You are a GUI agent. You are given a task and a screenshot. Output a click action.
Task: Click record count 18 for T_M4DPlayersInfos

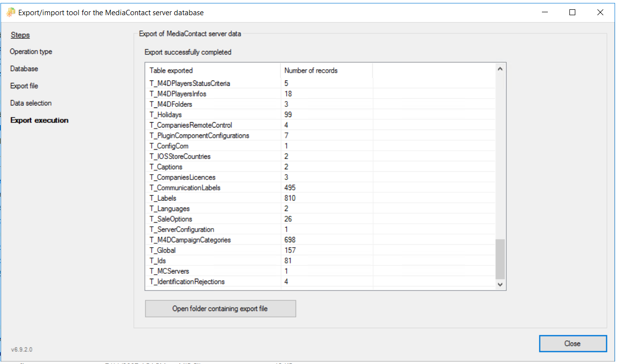288,94
